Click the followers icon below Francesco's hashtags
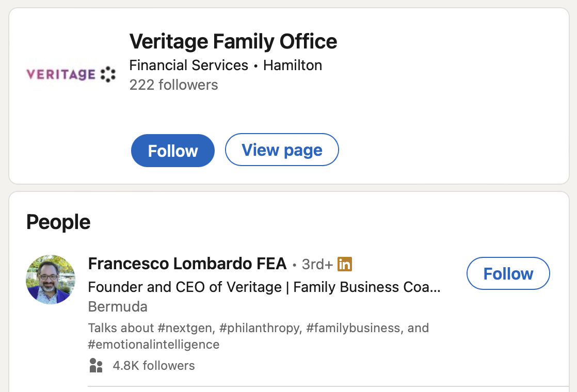This screenshot has width=577, height=392. click(x=96, y=365)
